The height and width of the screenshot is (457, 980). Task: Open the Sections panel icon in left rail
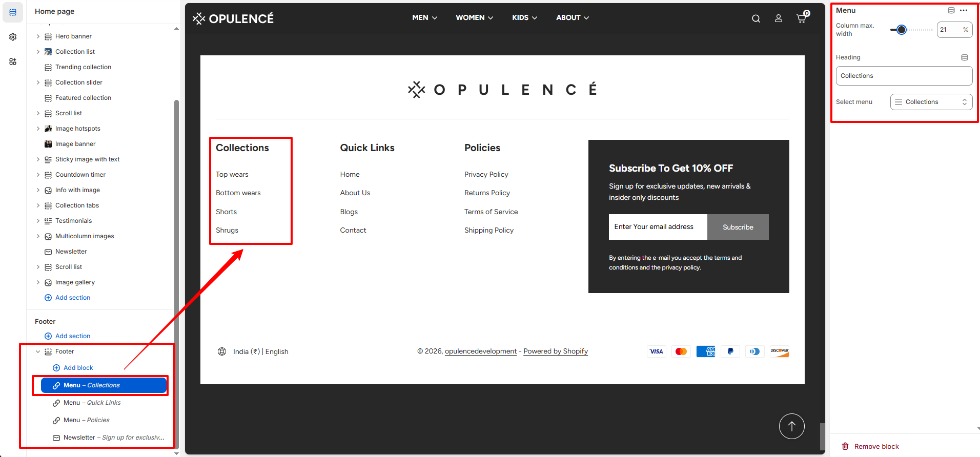pyautogui.click(x=13, y=12)
